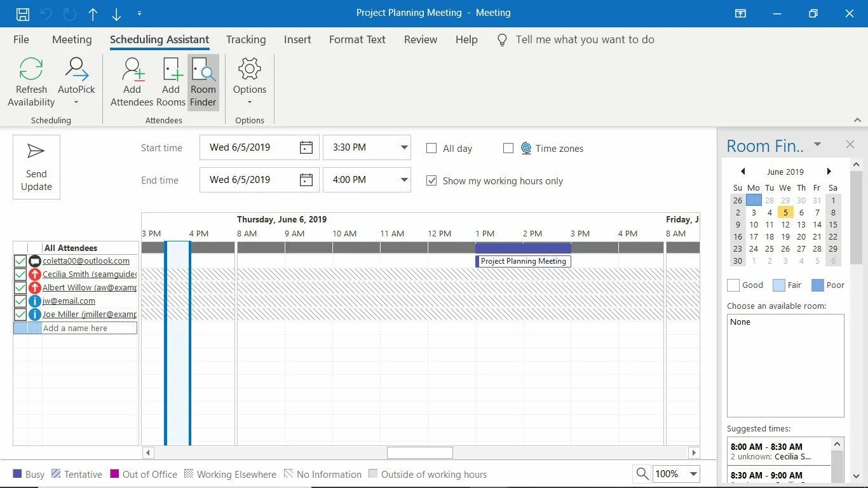Click the horizontal scrollbar right arrow
The height and width of the screenshot is (488, 868).
click(694, 453)
